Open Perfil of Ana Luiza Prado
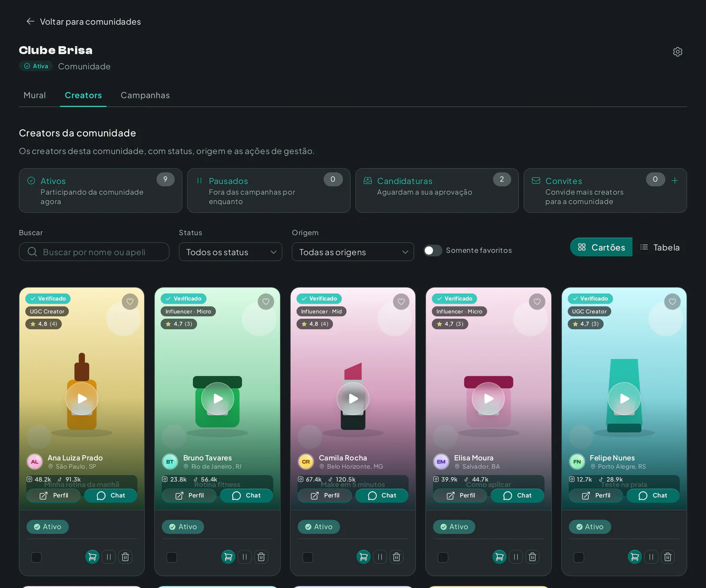The width and height of the screenshot is (706, 588). 54,495
